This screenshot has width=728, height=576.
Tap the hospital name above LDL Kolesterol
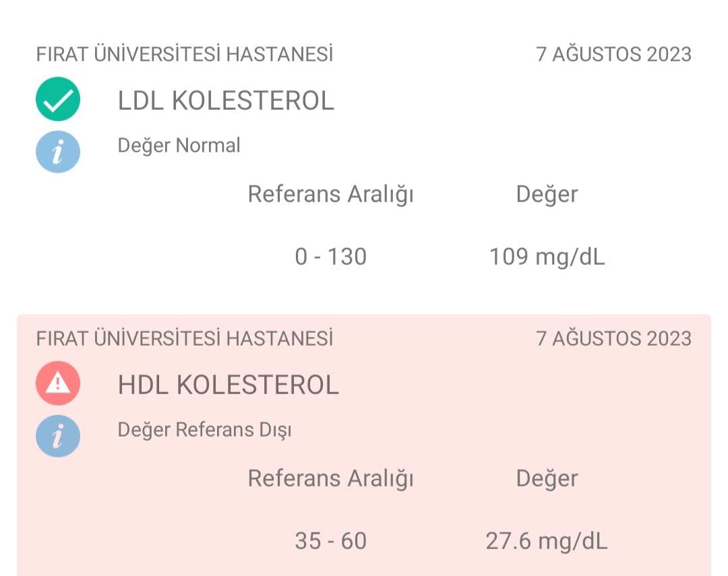tap(185, 55)
